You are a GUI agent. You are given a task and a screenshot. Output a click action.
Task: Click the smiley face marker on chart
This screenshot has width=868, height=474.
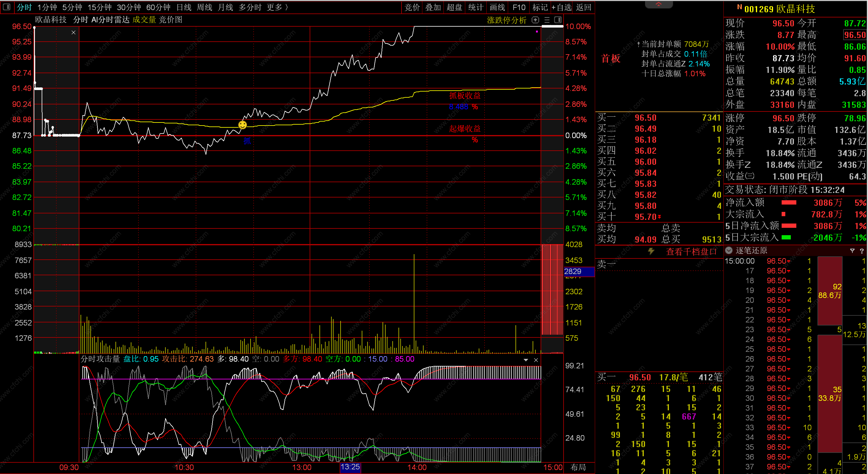coord(242,125)
